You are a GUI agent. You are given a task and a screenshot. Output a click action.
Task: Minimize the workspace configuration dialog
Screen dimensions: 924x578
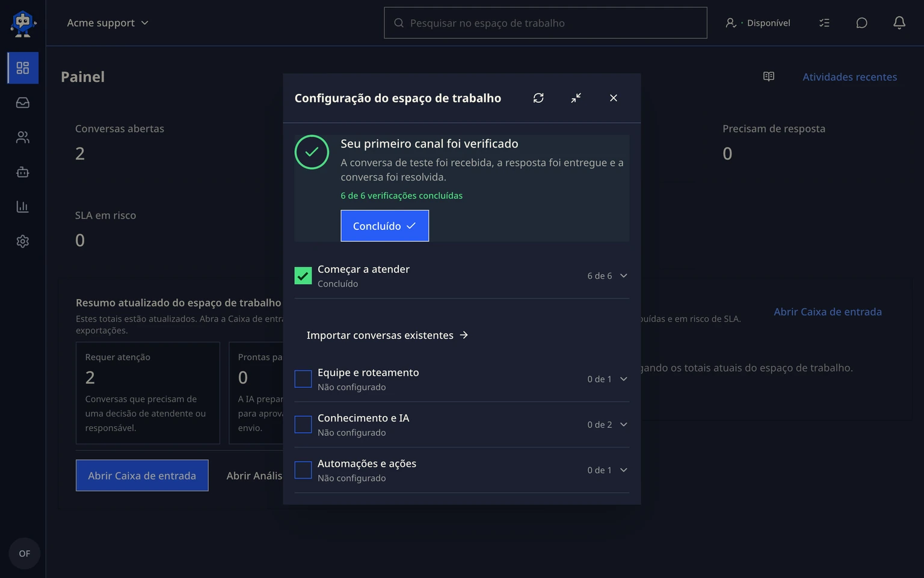pos(576,98)
